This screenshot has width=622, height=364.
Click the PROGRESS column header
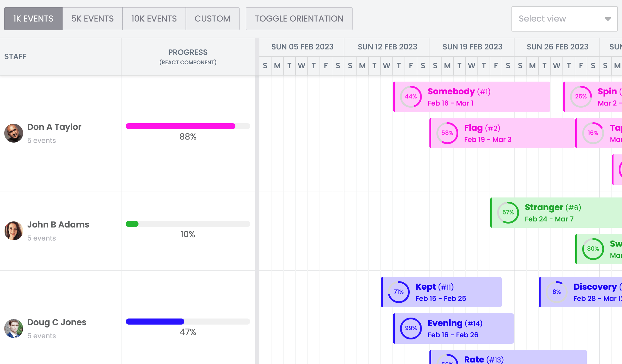point(188,57)
